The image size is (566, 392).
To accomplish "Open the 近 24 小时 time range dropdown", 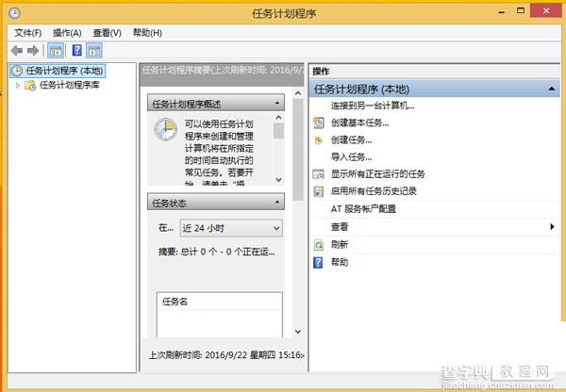I will point(231,228).
